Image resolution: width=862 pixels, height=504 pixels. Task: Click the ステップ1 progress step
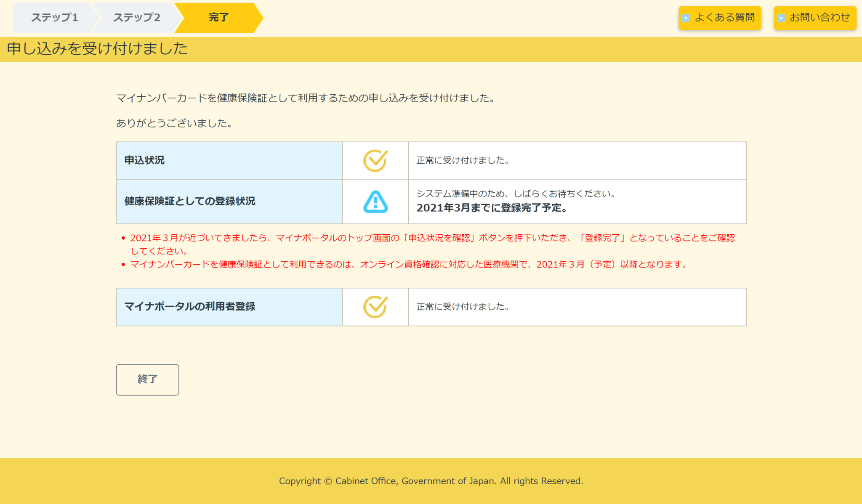[54, 18]
